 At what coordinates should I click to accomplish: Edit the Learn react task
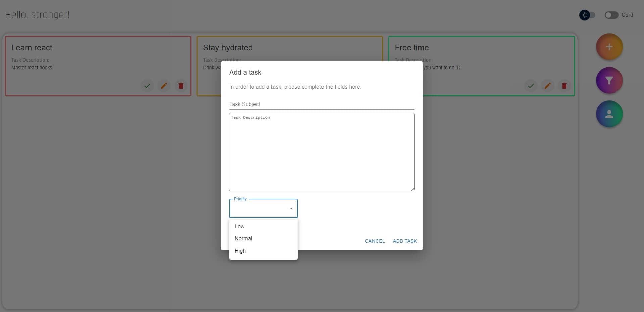click(x=164, y=86)
